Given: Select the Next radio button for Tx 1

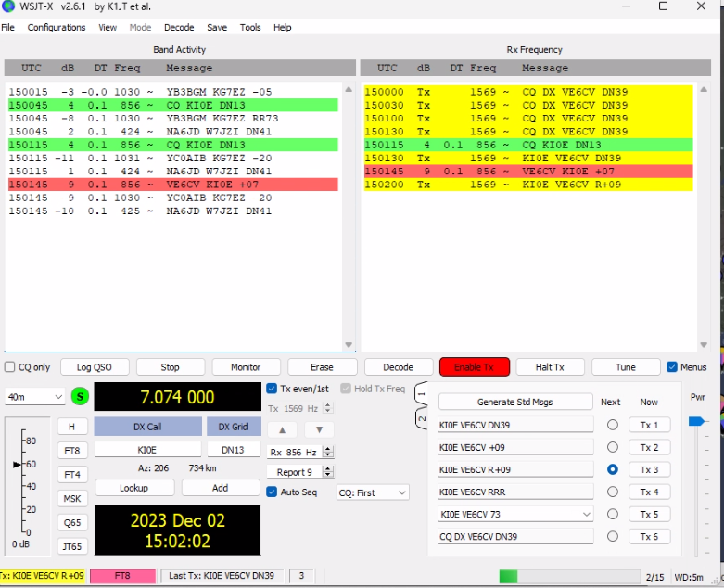Looking at the screenshot, I should click(612, 425).
